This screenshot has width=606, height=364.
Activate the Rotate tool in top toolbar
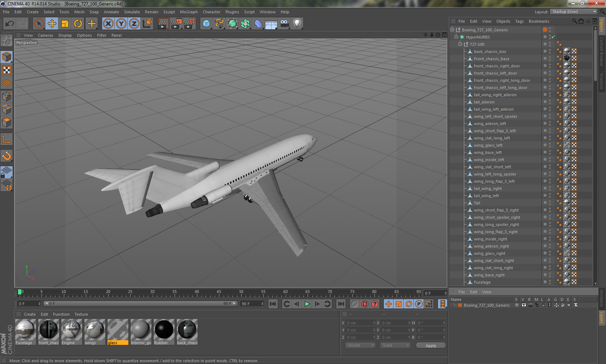pyautogui.click(x=78, y=24)
